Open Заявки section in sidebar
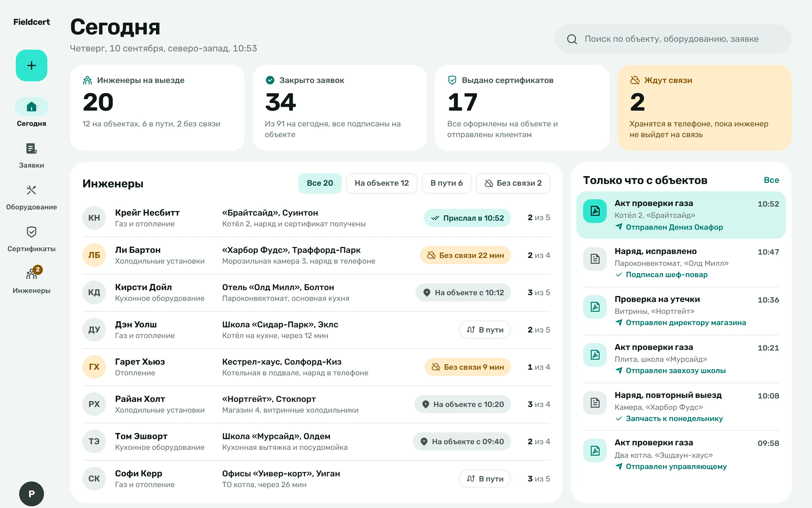This screenshot has width=812, height=508. pyautogui.click(x=32, y=156)
